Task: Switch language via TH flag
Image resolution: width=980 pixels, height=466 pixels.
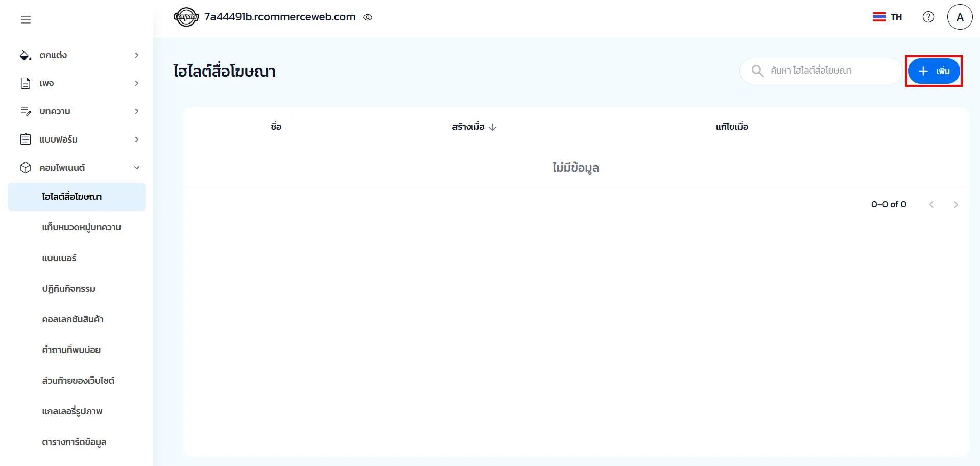Action: tap(888, 17)
